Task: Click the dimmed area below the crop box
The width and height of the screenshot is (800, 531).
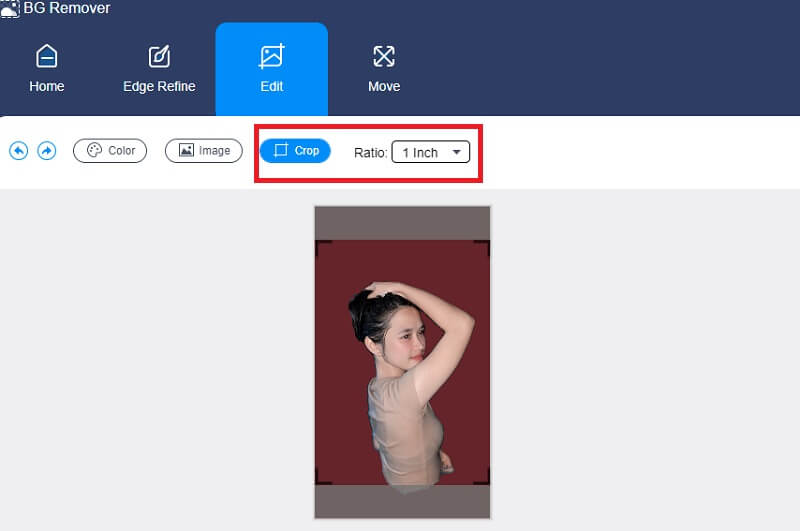Action: (x=402, y=502)
